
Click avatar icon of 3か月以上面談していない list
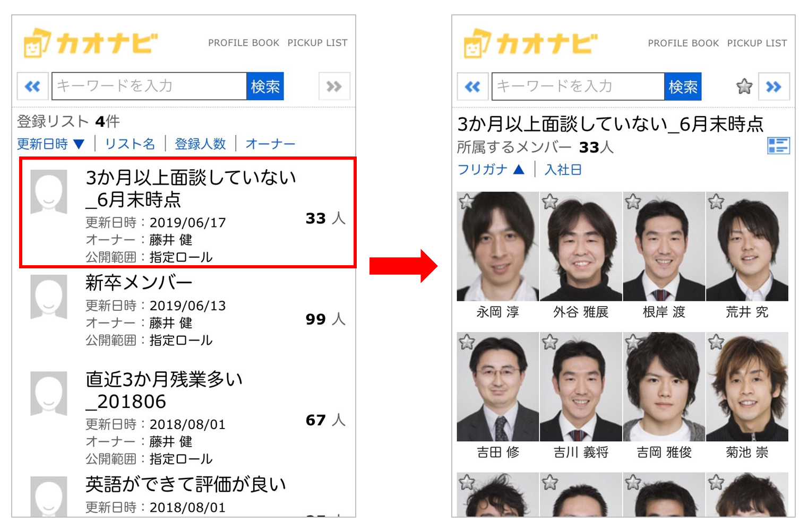[x=49, y=192]
